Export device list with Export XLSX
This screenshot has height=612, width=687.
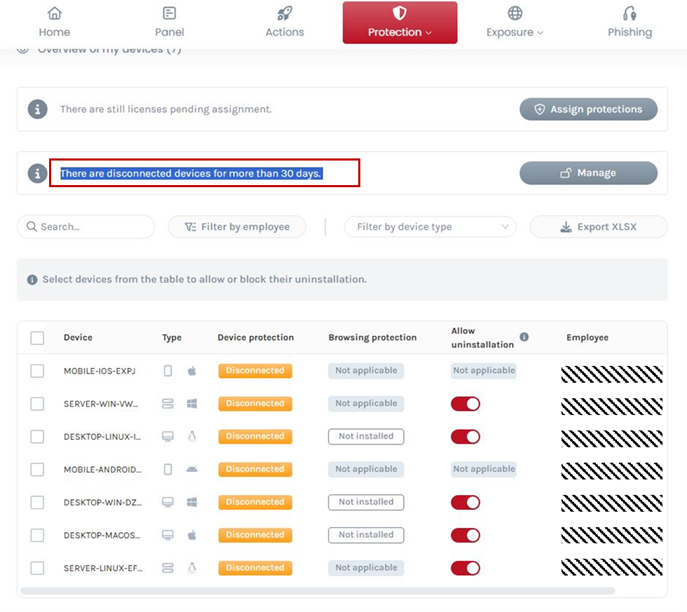click(x=597, y=227)
